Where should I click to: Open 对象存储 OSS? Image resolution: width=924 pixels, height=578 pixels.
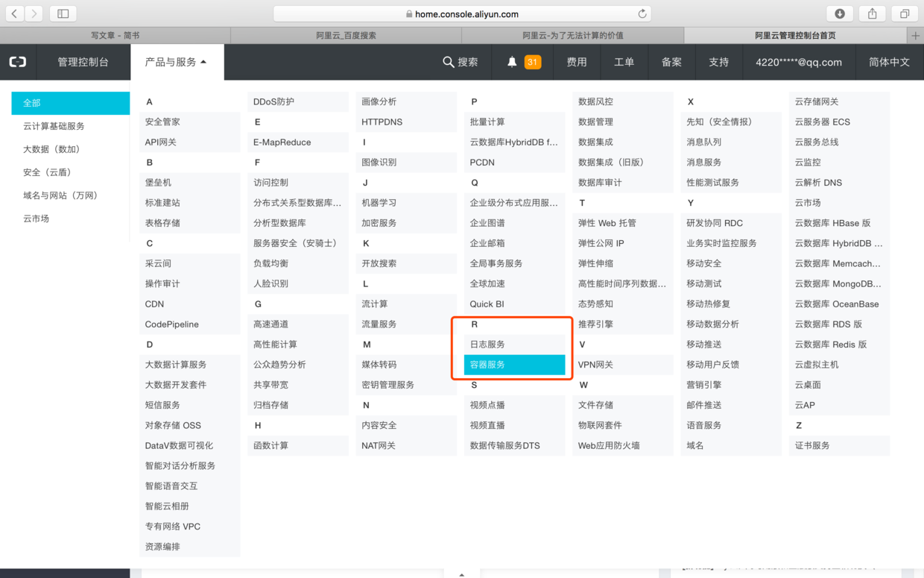190,425
